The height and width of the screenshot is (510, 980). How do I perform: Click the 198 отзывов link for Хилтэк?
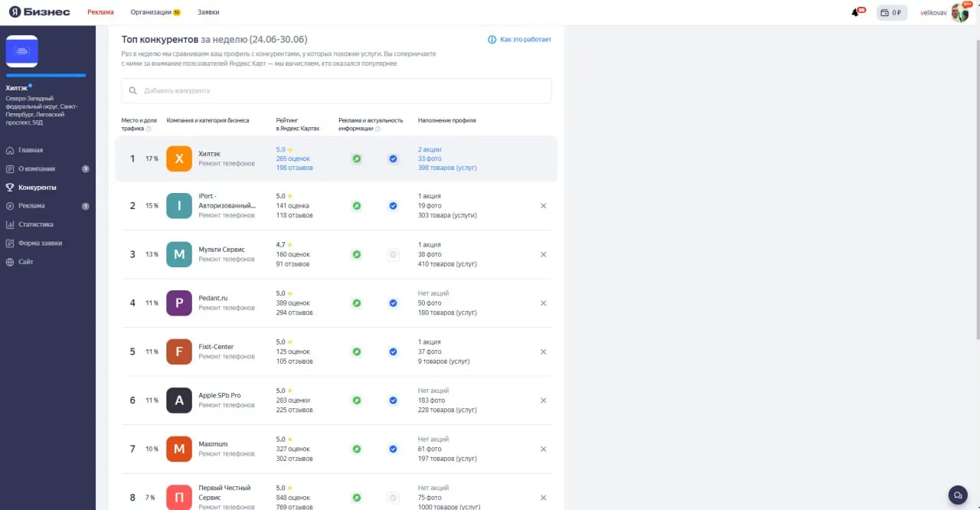[295, 168]
